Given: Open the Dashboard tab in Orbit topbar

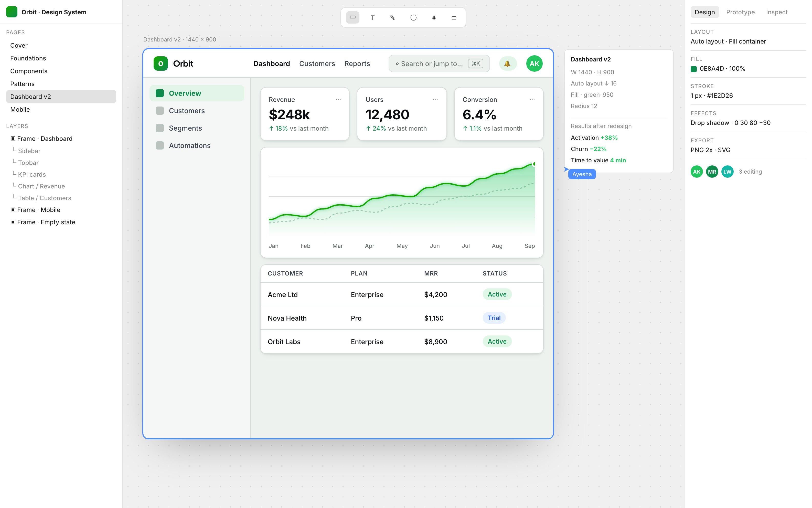Looking at the screenshot, I should tap(271, 63).
